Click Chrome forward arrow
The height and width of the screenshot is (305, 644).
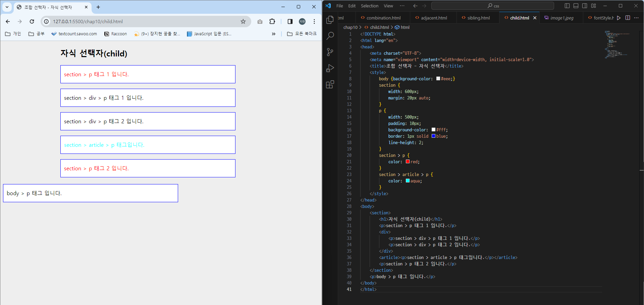click(x=20, y=21)
